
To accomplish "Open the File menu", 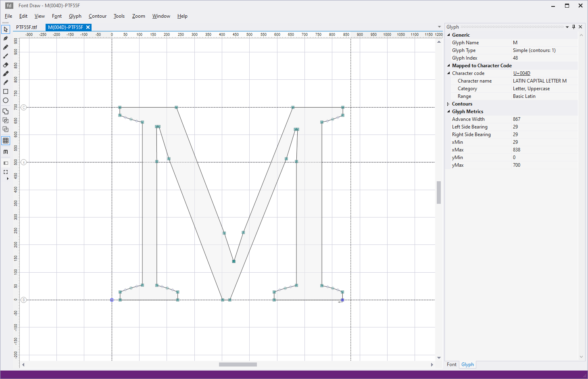I will (8, 16).
